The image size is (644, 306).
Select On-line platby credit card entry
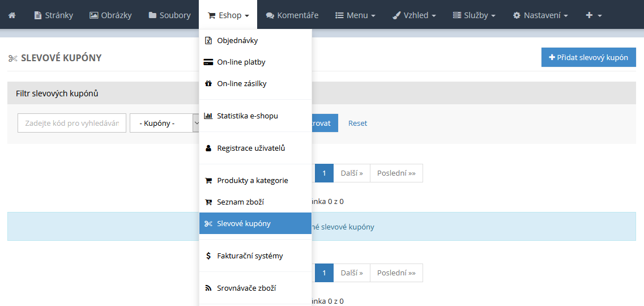click(x=241, y=62)
